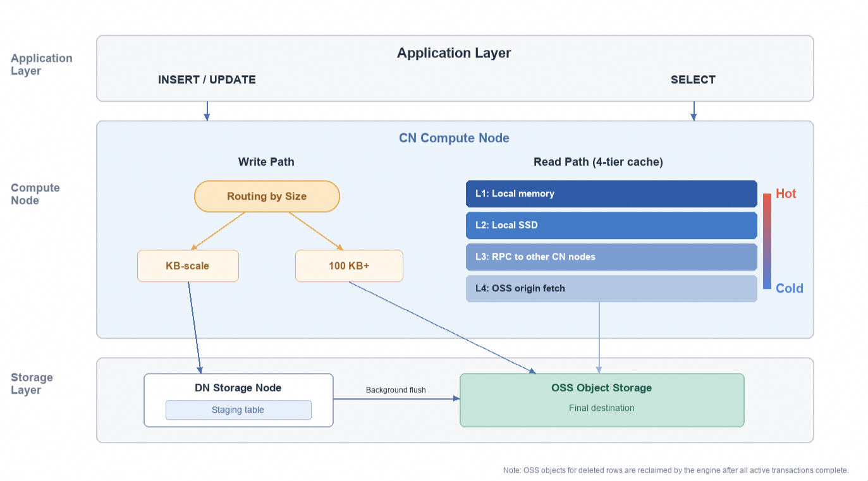Select the Routing by Size node
Image resolution: width=868 pixels, height=481 pixels.
tap(267, 196)
